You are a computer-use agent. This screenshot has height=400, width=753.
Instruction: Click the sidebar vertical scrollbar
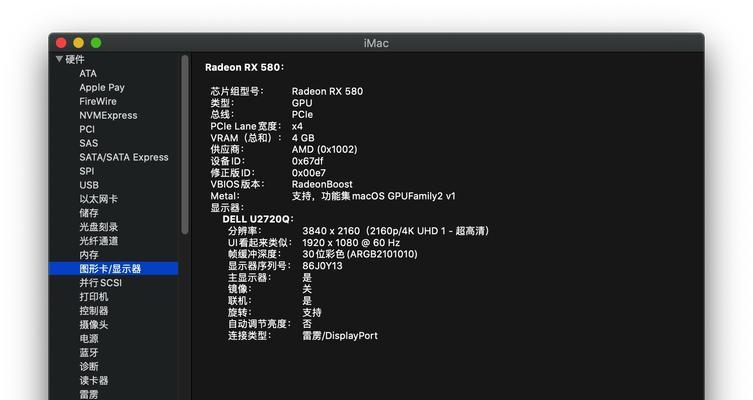pos(185,144)
